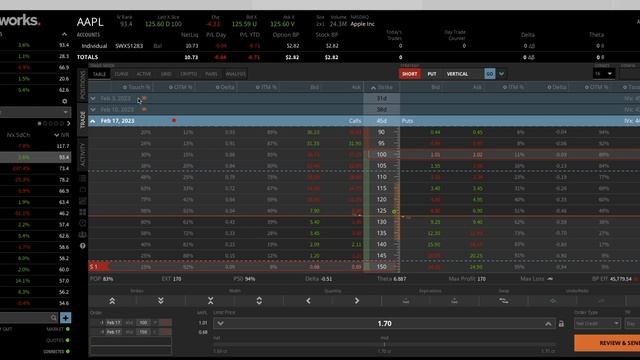Click the 90 strike put bid 0.44
The height and width of the screenshot is (360, 640).
click(435, 132)
